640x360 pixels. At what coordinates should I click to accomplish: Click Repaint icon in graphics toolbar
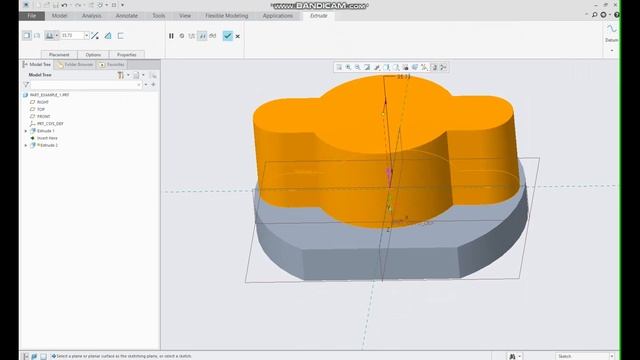point(367,67)
